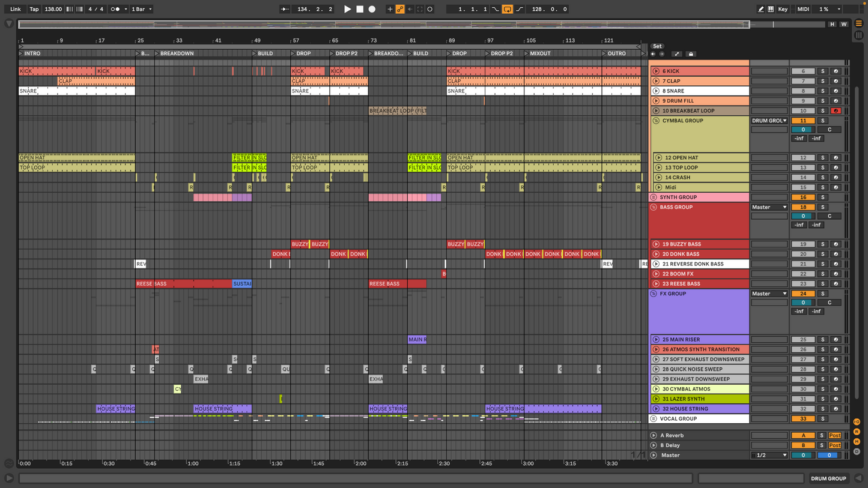Click the Set locator button
This screenshot has height=488, width=868.
pos(657,46)
